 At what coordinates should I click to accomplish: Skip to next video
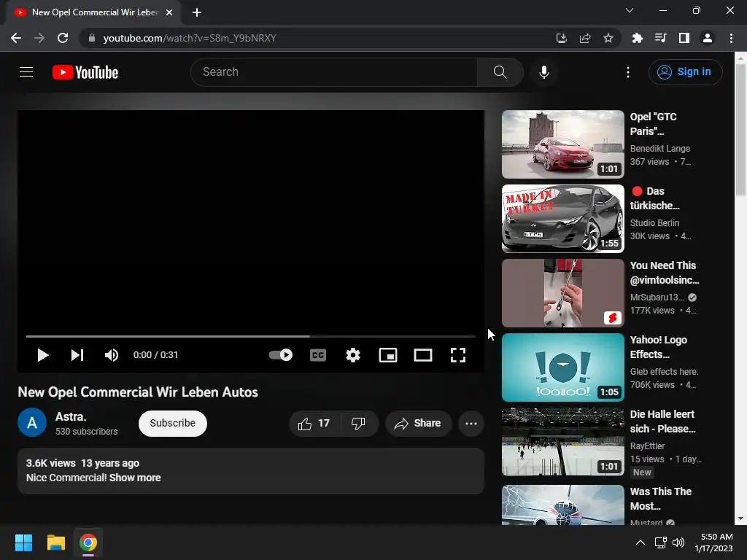[x=77, y=355]
